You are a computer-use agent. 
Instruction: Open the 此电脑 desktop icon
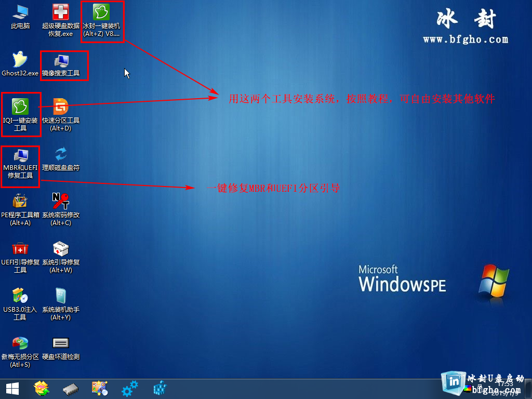(x=20, y=17)
